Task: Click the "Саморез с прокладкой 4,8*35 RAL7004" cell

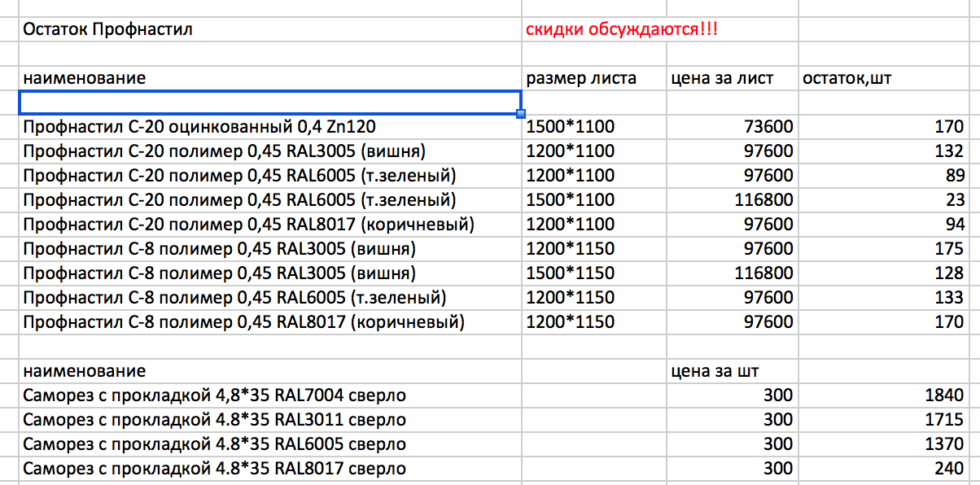Action: 214,395
